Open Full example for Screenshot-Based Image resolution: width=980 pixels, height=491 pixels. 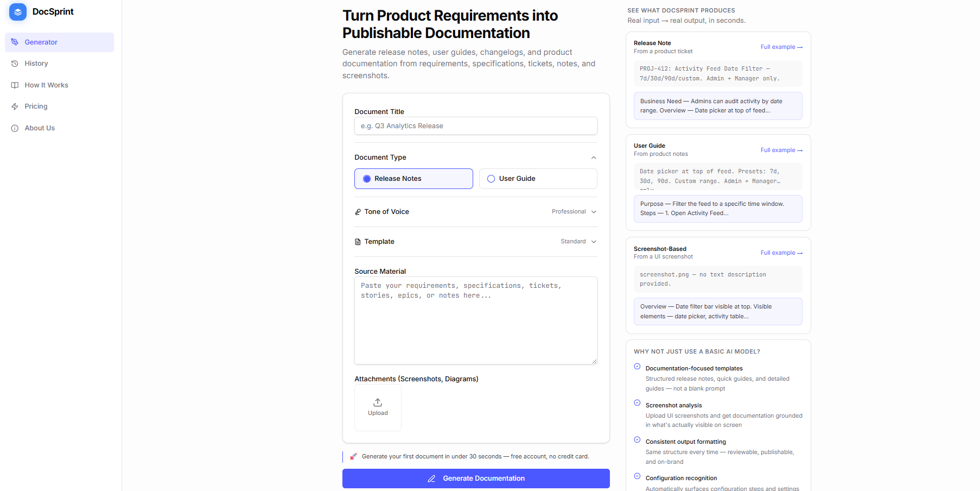tap(781, 253)
